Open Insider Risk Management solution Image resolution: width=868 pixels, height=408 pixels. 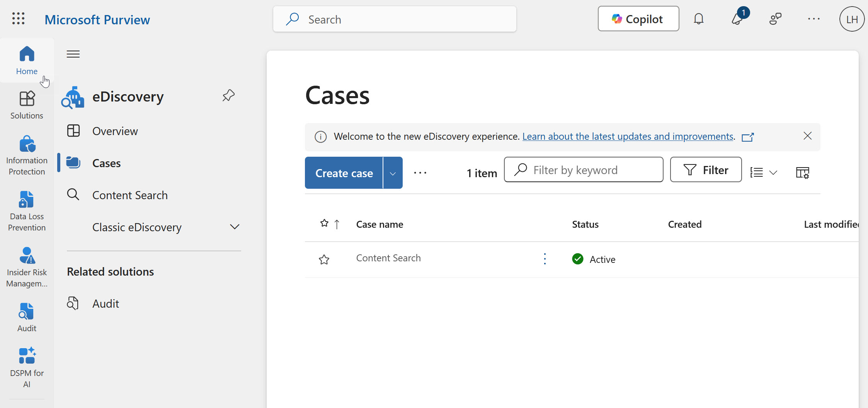click(27, 267)
